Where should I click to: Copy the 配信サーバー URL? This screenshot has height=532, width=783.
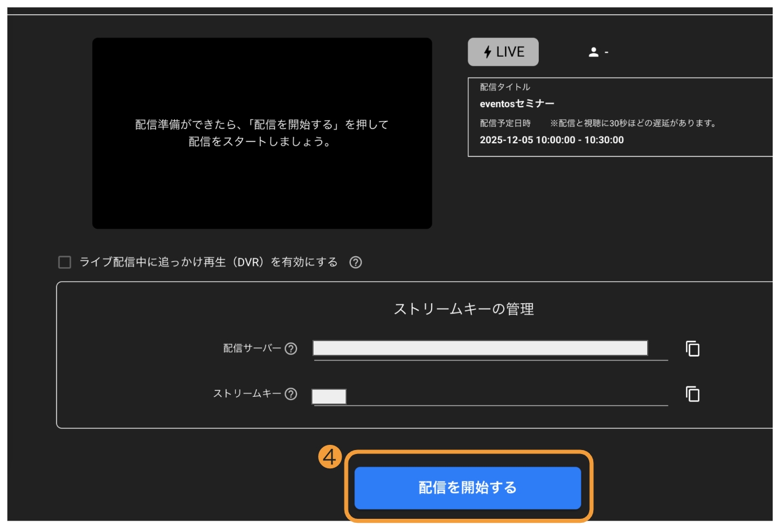pyautogui.click(x=692, y=349)
